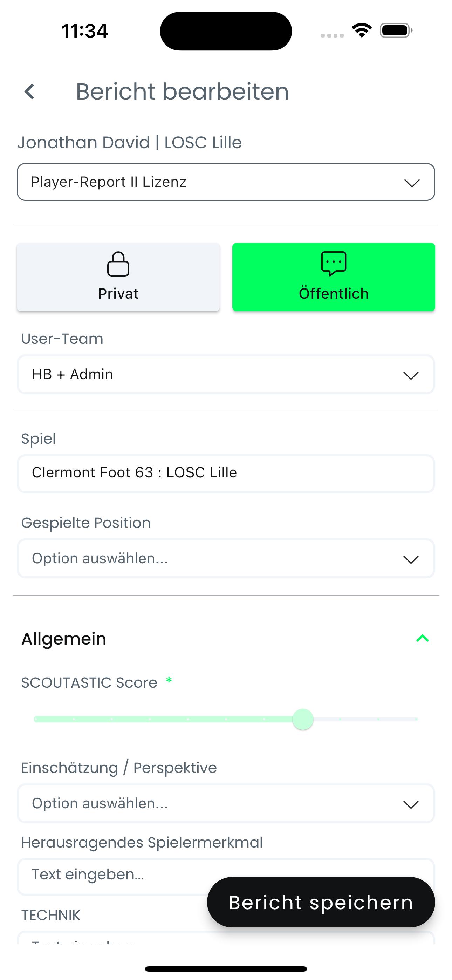Click the Jonathan David | LOSC Lille heading
The height and width of the screenshot is (980, 452).
[x=129, y=142]
